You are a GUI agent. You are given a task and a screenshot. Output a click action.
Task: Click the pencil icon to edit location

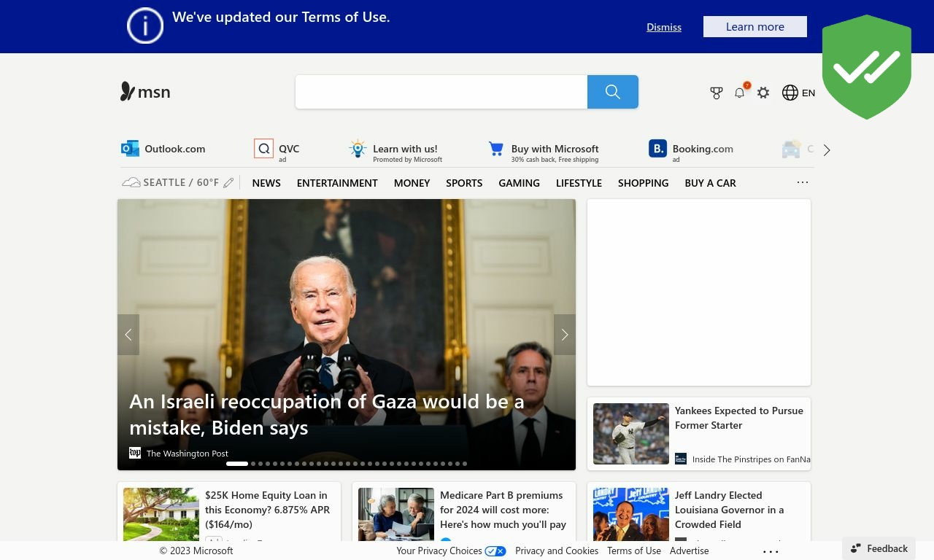(228, 183)
